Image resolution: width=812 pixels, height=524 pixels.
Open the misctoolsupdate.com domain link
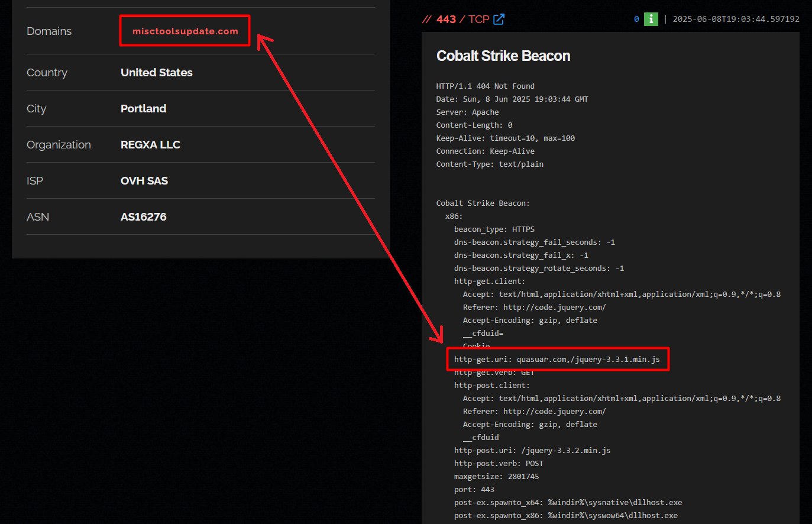185,31
